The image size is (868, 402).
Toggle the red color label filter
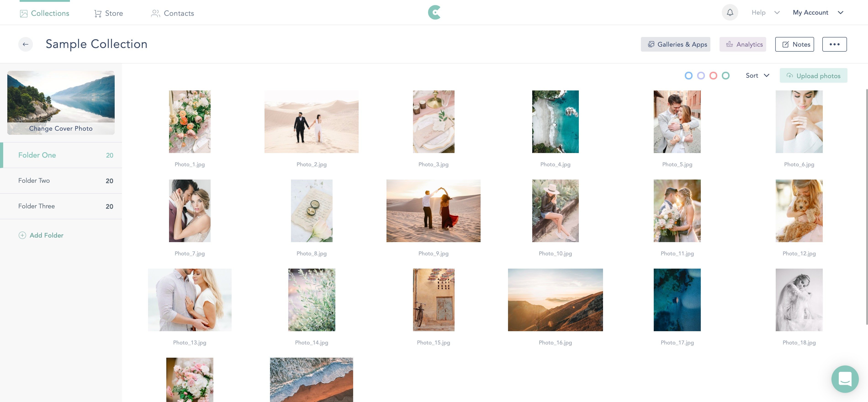point(713,75)
